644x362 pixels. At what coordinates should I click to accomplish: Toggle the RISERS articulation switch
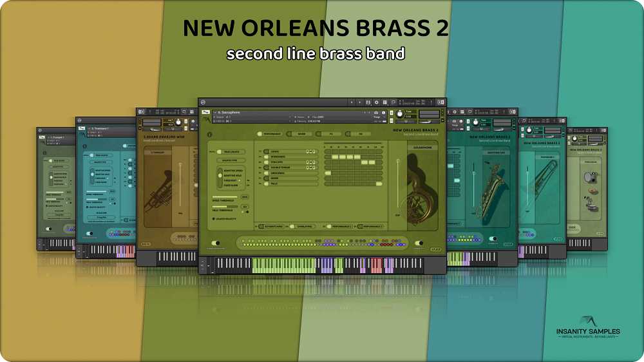click(266, 178)
